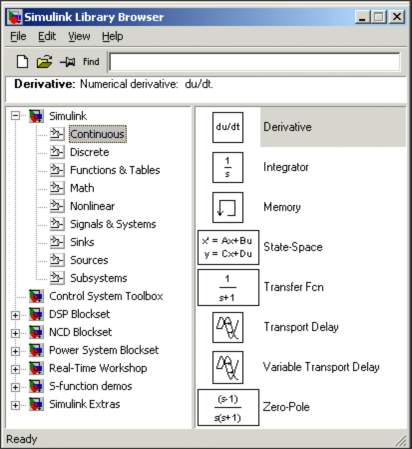Select the Memory block icon
The image size is (412, 449).
tap(228, 207)
